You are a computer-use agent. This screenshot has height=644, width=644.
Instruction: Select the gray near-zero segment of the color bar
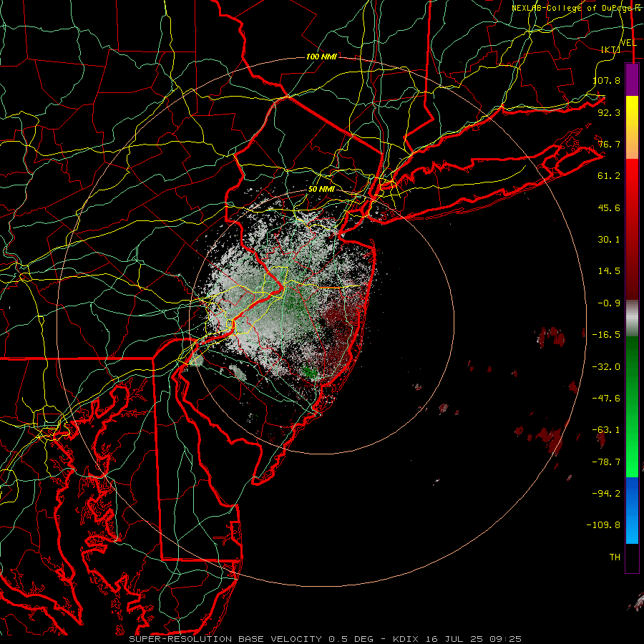(x=632, y=318)
